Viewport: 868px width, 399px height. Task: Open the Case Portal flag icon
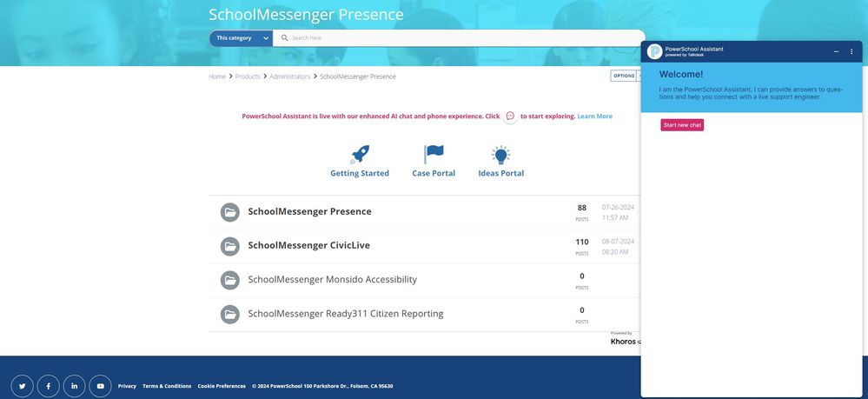tap(434, 155)
